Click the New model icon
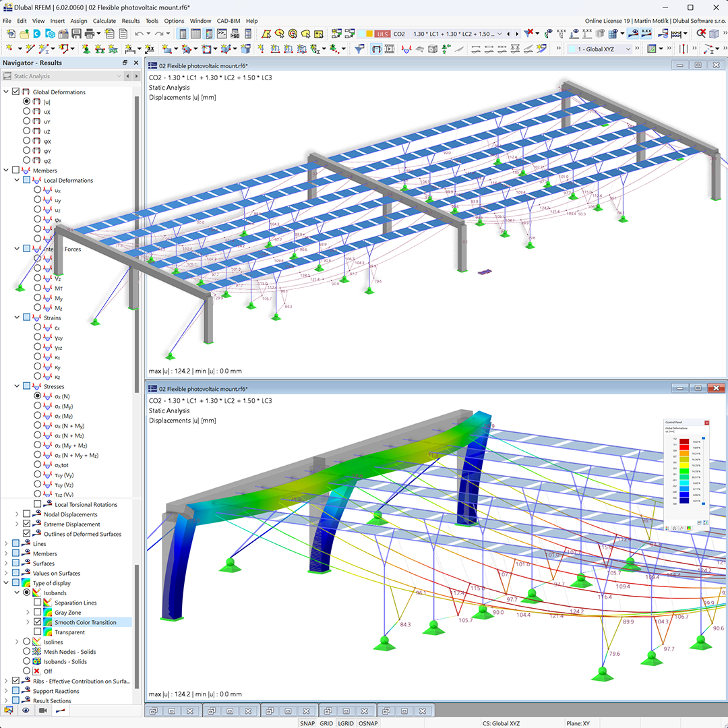This screenshot has width=728, height=728. click(x=10, y=34)
